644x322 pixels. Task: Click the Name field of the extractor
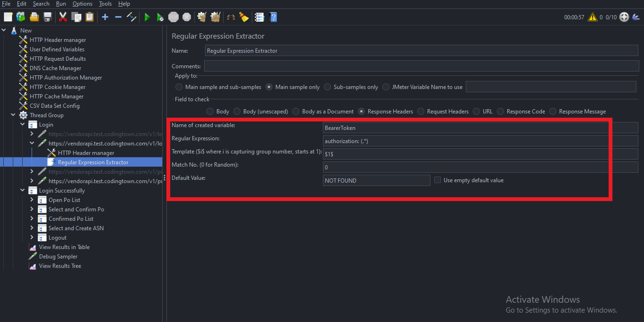(x=422, y=51)
